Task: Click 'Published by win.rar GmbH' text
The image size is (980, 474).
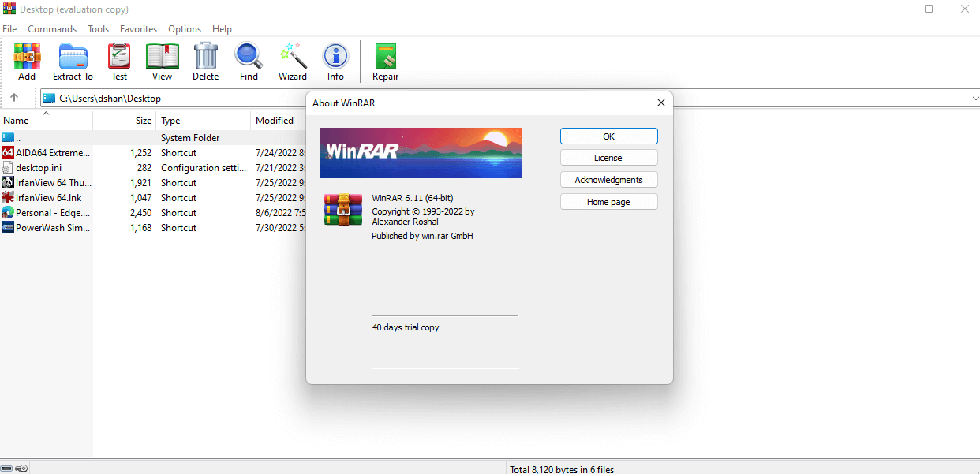Action: [422, 236]
